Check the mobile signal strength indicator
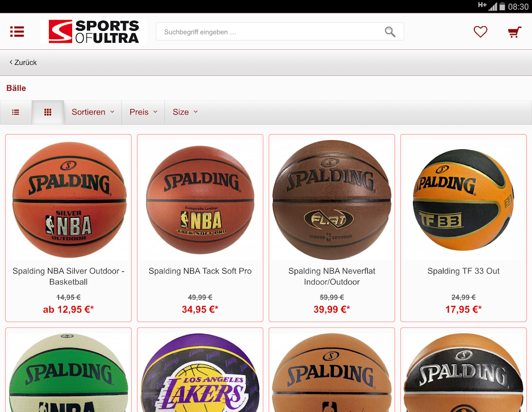Screen dimensions: 532x412 tap(493, 7)
